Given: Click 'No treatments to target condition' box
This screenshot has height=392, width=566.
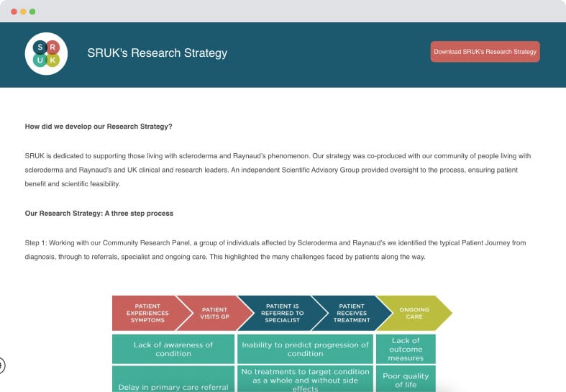Looking at the screenshot, I should click(x=306, y=379).
